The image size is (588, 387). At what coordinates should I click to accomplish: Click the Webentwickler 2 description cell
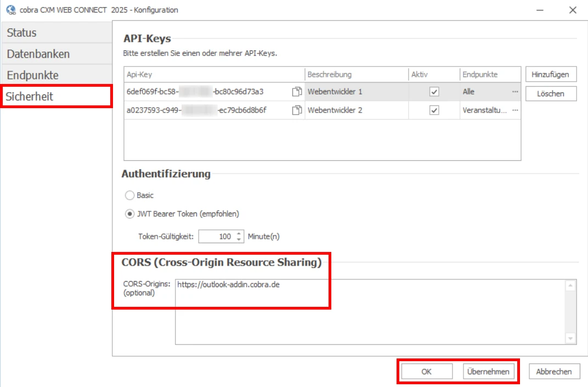point(357,110)
